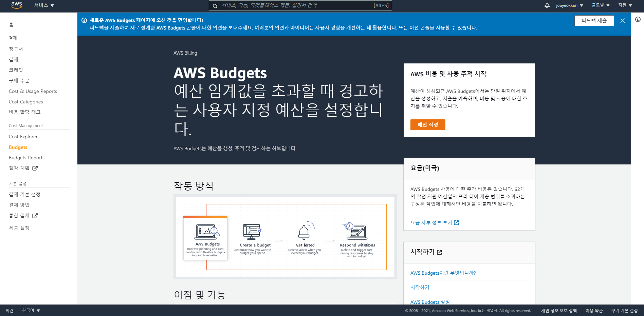This screenshot has width=644, height=316.
Task: Open 통합 결제 in sidebar
Action: click(x=19, y=216)
